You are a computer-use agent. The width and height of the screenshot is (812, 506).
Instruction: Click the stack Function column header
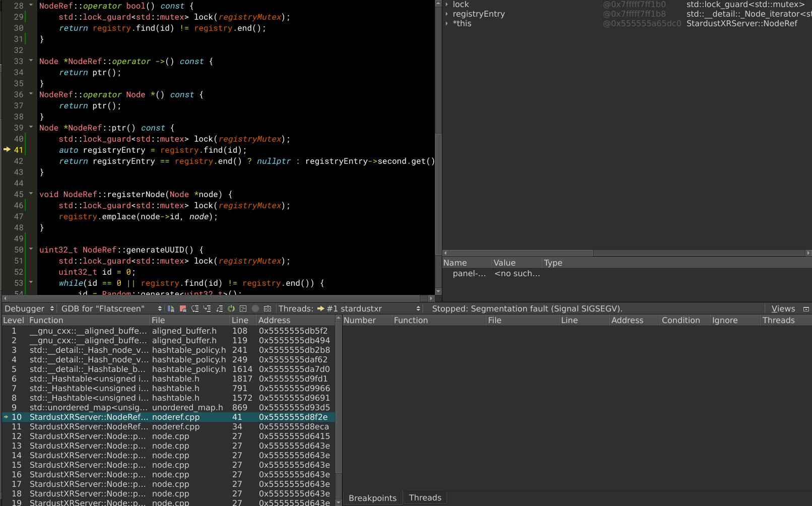click(x=89, y=320)
